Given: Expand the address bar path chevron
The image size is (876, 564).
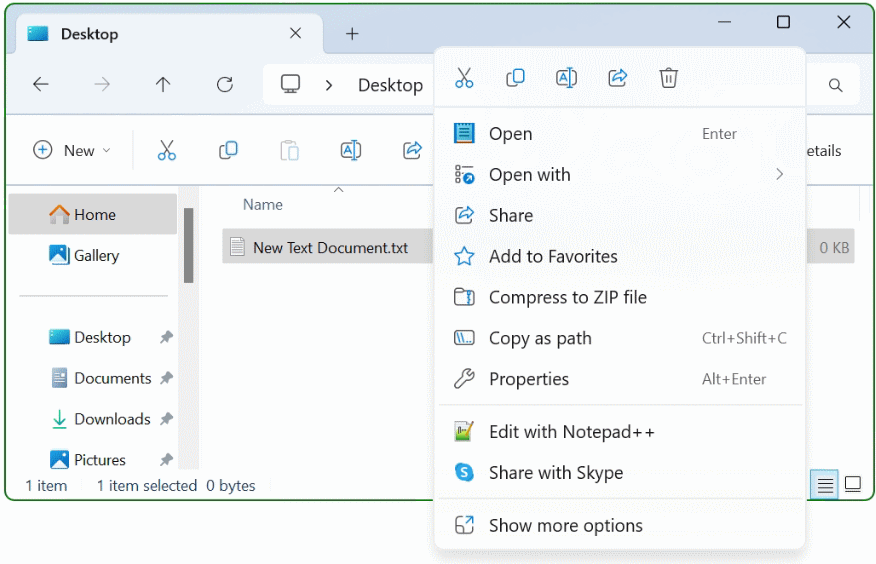Looking at the screenshot, I should (x=329, y=86).
